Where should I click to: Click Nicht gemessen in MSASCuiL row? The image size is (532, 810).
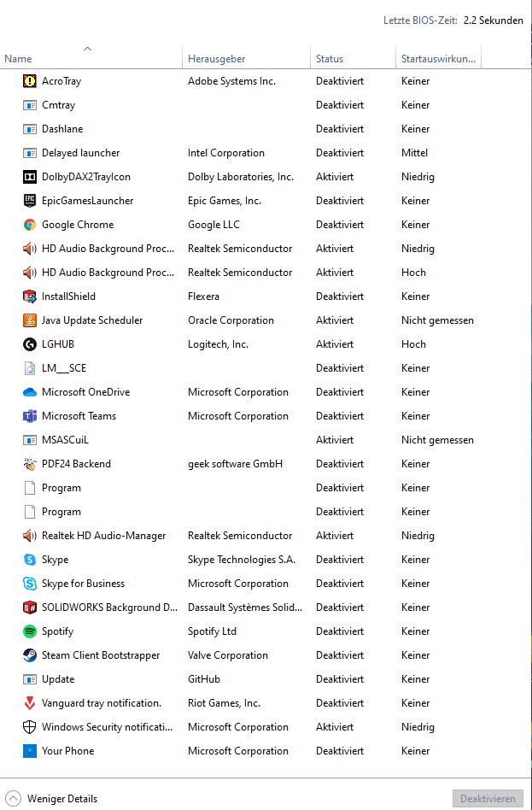coord(437,440)
